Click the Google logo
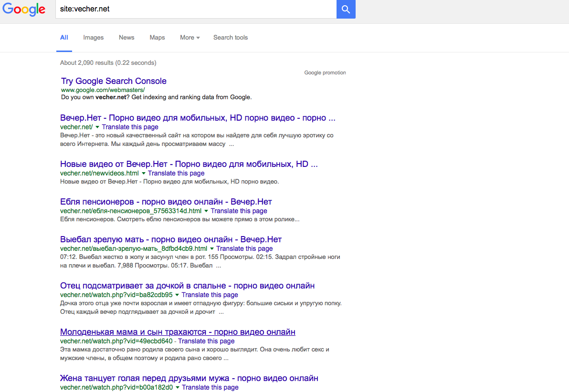Image resolution: width=569 pixels, height=392 pixels. pyautogui.click(x=24, y=10)
